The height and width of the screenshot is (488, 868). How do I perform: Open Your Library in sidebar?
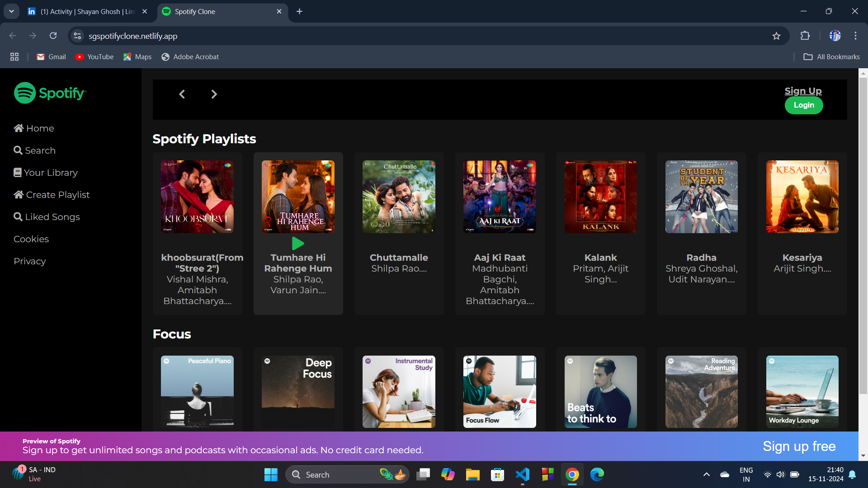[x=46, y=173]
